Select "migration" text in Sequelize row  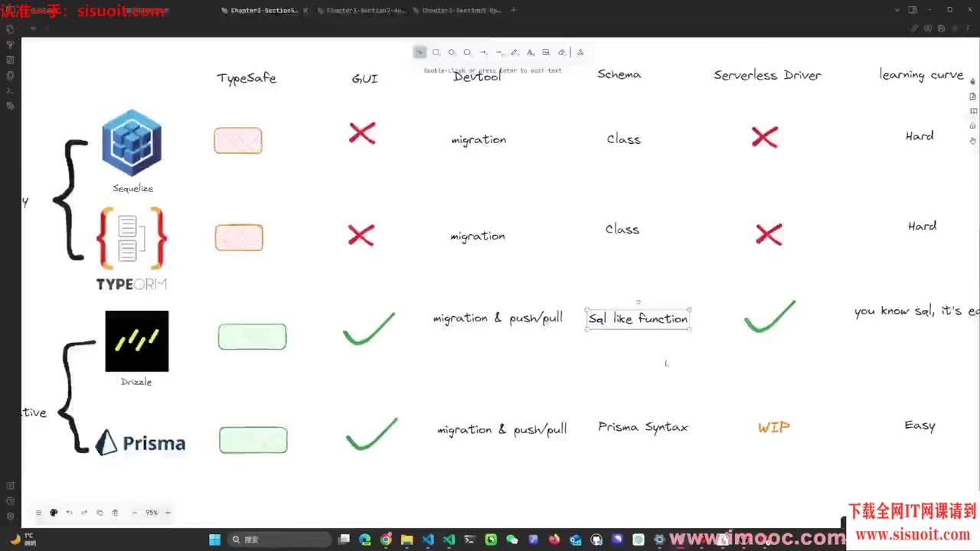pos(479,140)
